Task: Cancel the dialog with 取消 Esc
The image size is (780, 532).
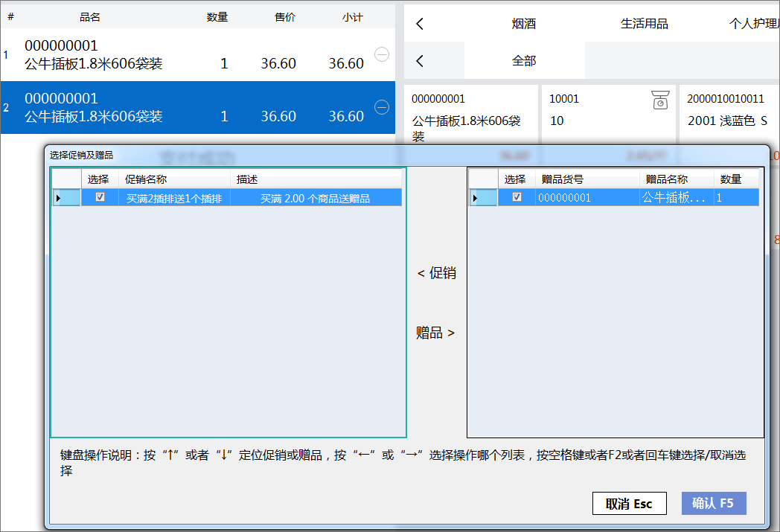Action: (x=629, y=503)
